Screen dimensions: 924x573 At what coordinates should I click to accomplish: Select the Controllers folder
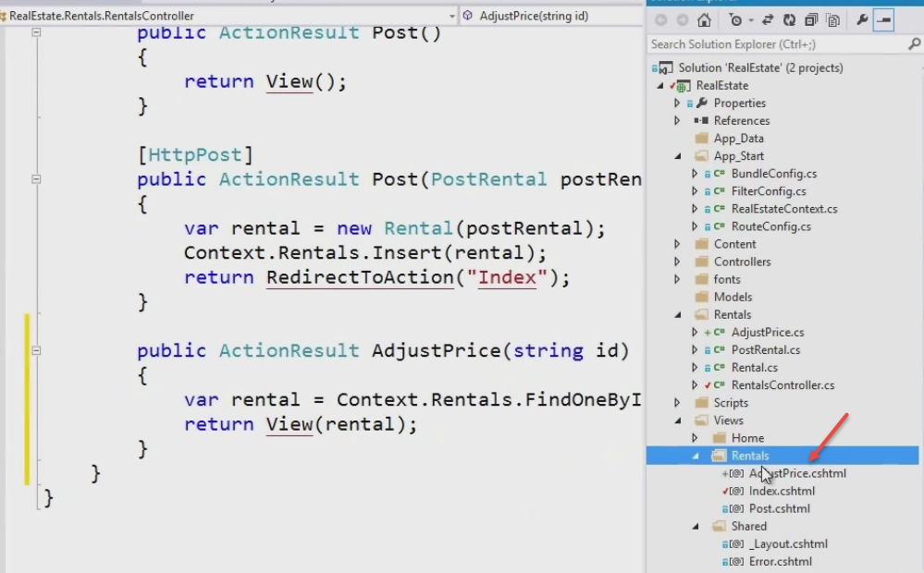click(742, 262)
